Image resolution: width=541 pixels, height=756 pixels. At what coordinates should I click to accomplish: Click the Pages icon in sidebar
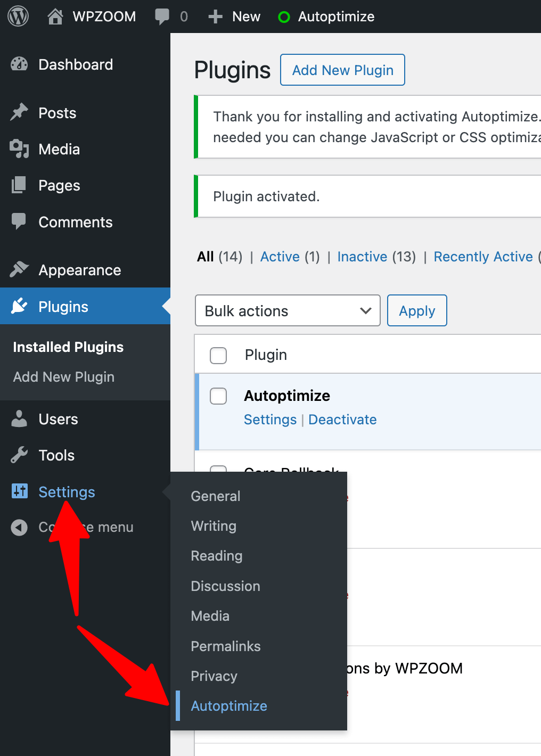19,185
